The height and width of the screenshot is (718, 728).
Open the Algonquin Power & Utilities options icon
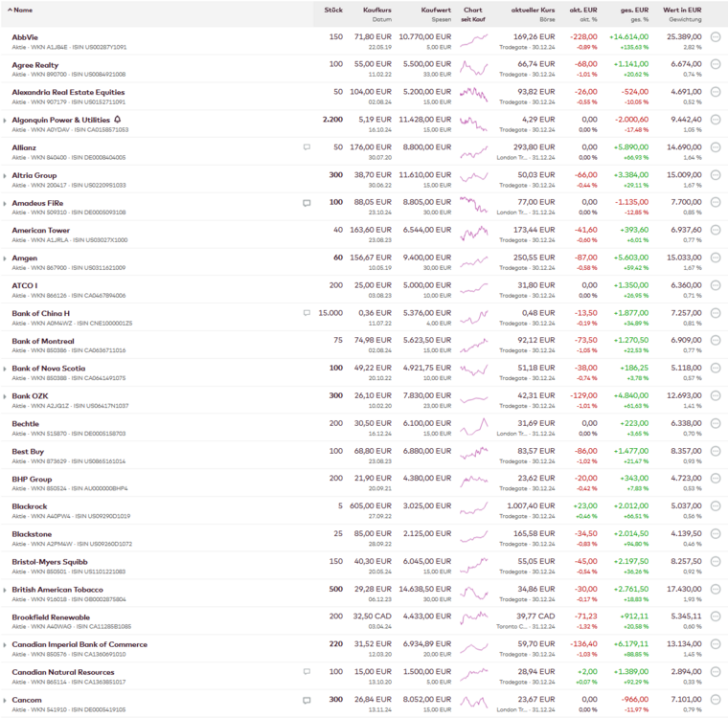tap(716, 120)
